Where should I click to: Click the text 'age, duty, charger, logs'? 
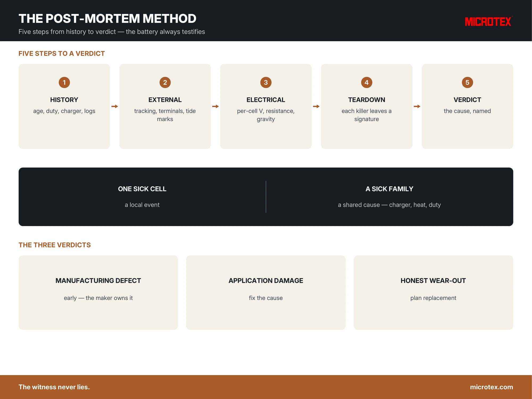(64, 111)
